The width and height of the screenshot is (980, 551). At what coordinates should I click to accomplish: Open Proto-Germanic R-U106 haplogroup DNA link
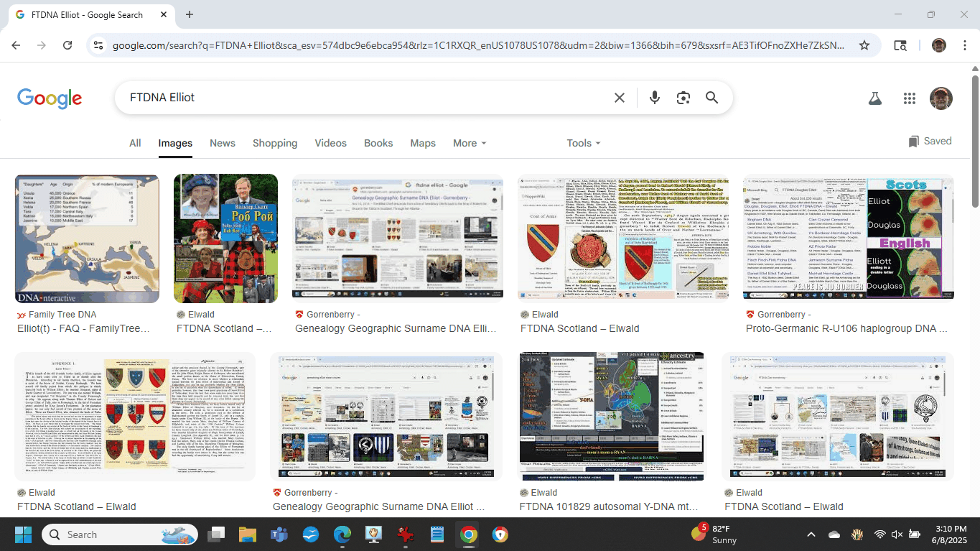[x=846, y=328]
